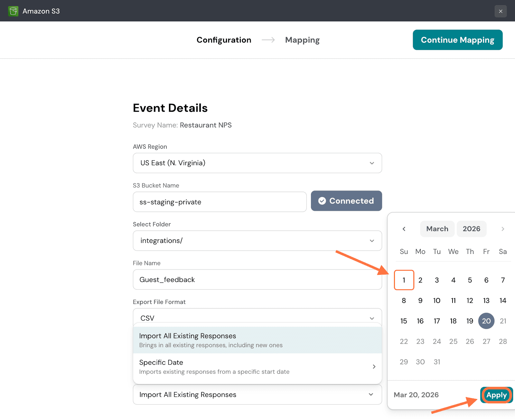Open Specific Date submenu arrow
Viewport: 515px width, 420px height.
(374, 367)
